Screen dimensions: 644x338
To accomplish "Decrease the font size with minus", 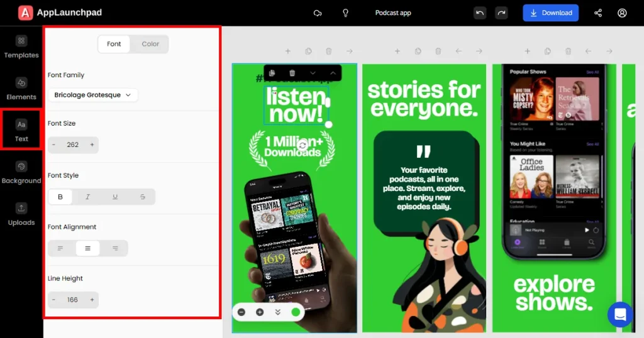I will [x=54, y=144].
